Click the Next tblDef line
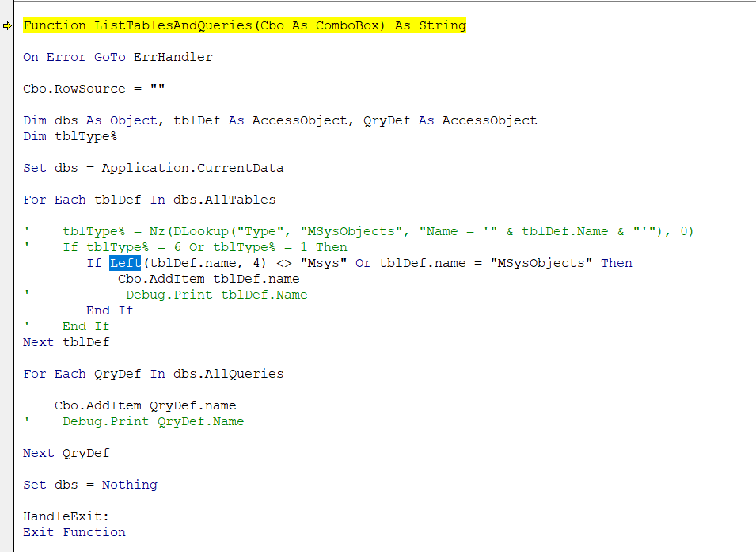The image size is (756, 552). [x=66, y=342]
